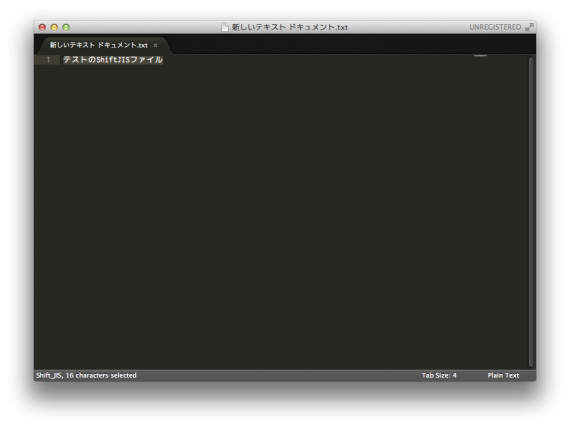Click the empty tab bar area beside the tab
Screen dimensions: 570x428
(351, 45)
